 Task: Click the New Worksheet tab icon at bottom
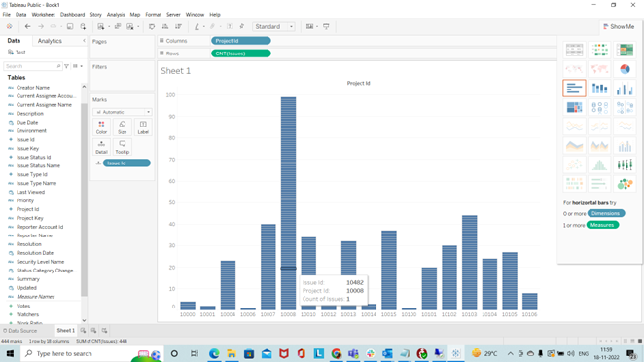point(83,330)
